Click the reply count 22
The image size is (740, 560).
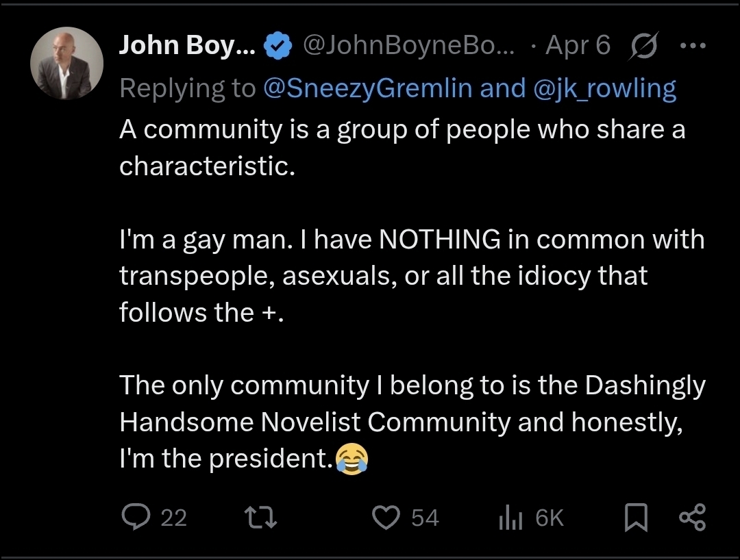(174, 518)
